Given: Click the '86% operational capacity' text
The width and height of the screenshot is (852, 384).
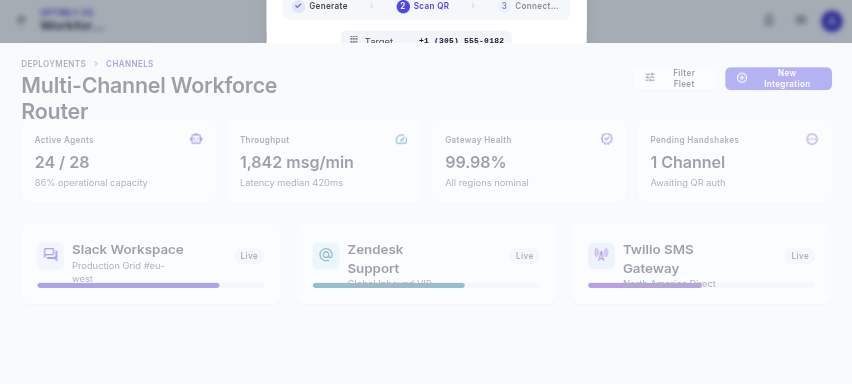Looking at the screenshot, I should [x=91, y=183].
